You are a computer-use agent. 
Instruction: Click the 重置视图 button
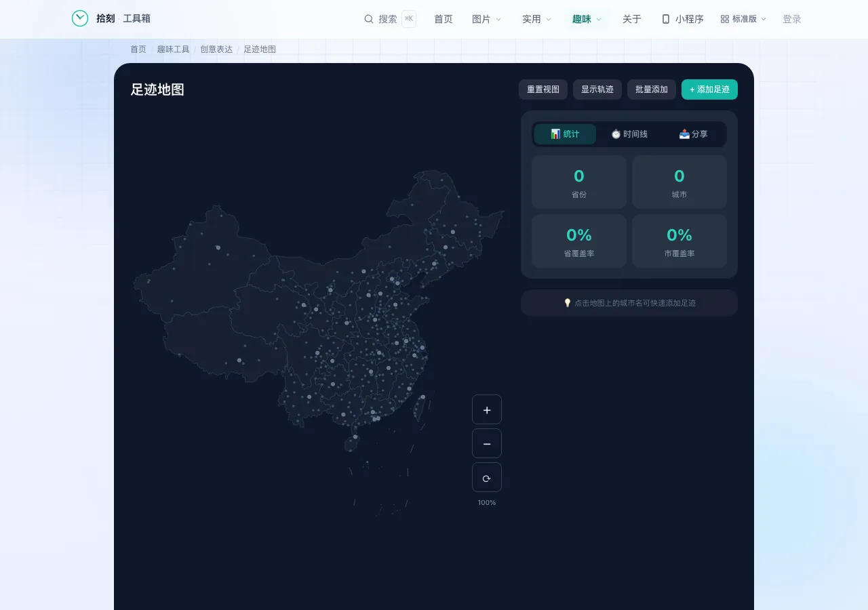pyautogui.click(x=543, y=89)
